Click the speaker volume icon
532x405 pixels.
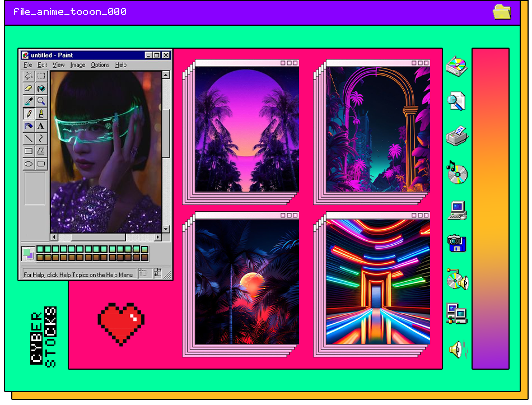[x=459, y=349]
